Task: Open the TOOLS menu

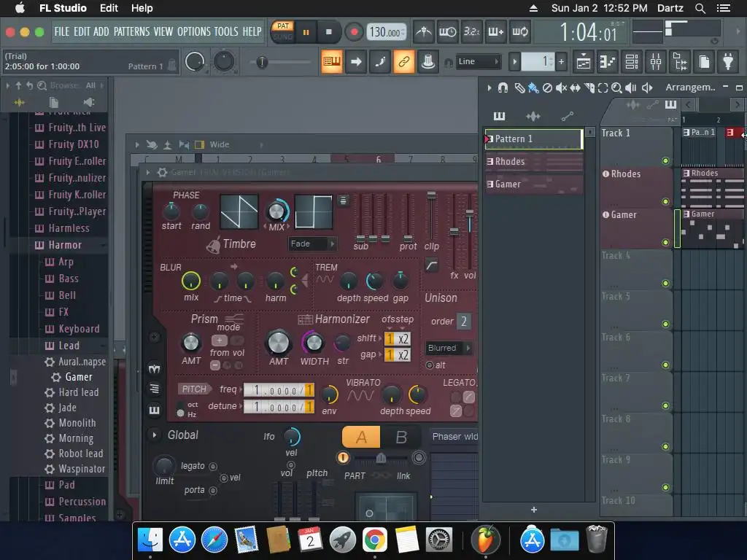Action: coord(226,31)
